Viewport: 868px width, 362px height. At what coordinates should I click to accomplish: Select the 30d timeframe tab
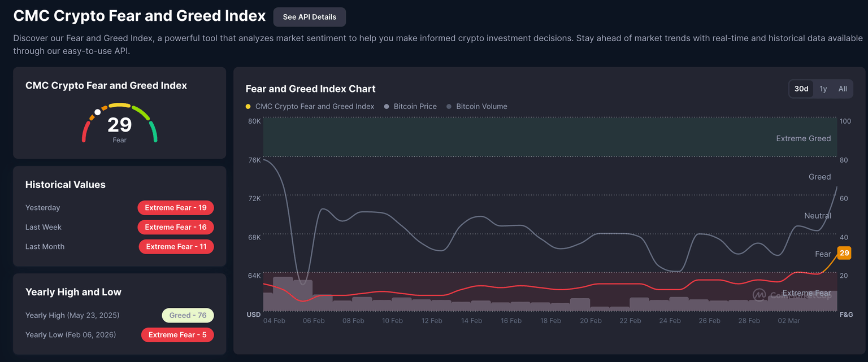pos(801,89)
